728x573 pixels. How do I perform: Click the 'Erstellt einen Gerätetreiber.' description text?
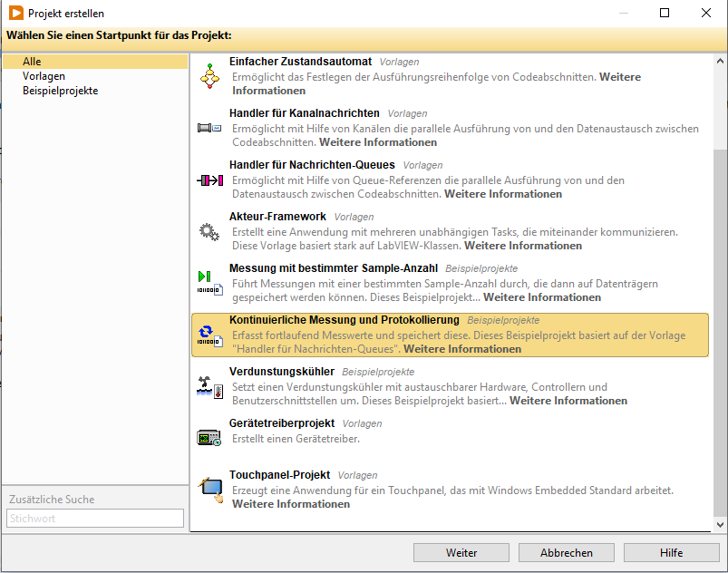[296, 438]
